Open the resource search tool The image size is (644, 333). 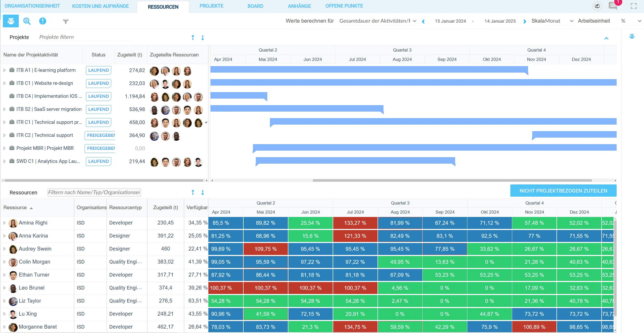pyautogui.click(x=27, y=21)
